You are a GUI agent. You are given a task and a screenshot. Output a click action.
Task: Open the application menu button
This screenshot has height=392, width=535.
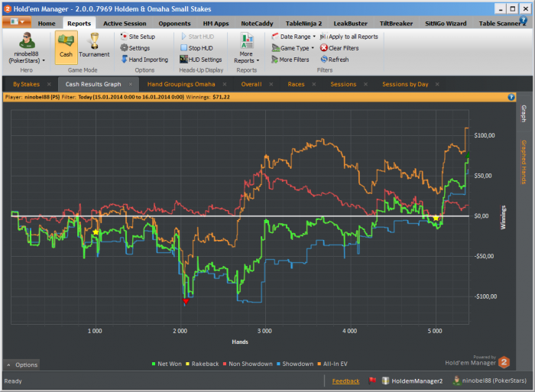tap(16, 22)
